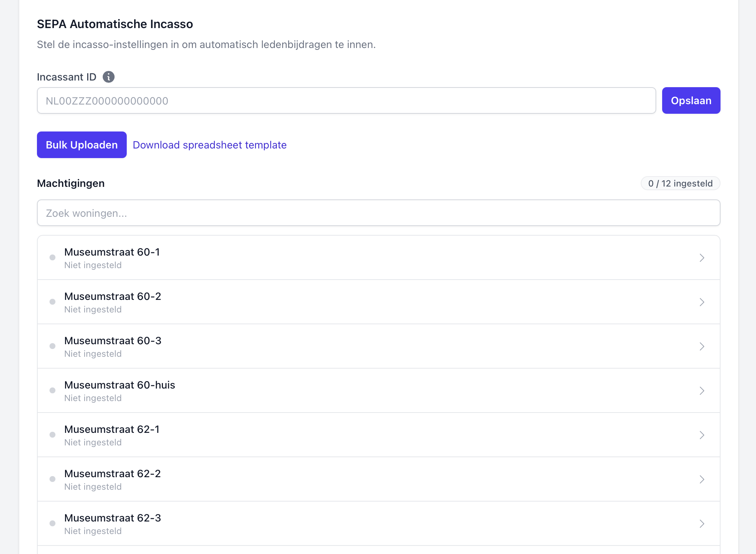Open Museumstraat 62-2 chevron arrow
Image resolution: width=756 pixels, height=554 pixels.
tap(702, 479)
